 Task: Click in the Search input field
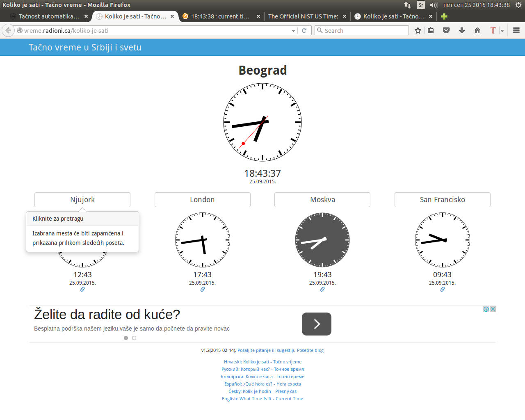click(365, 31)
